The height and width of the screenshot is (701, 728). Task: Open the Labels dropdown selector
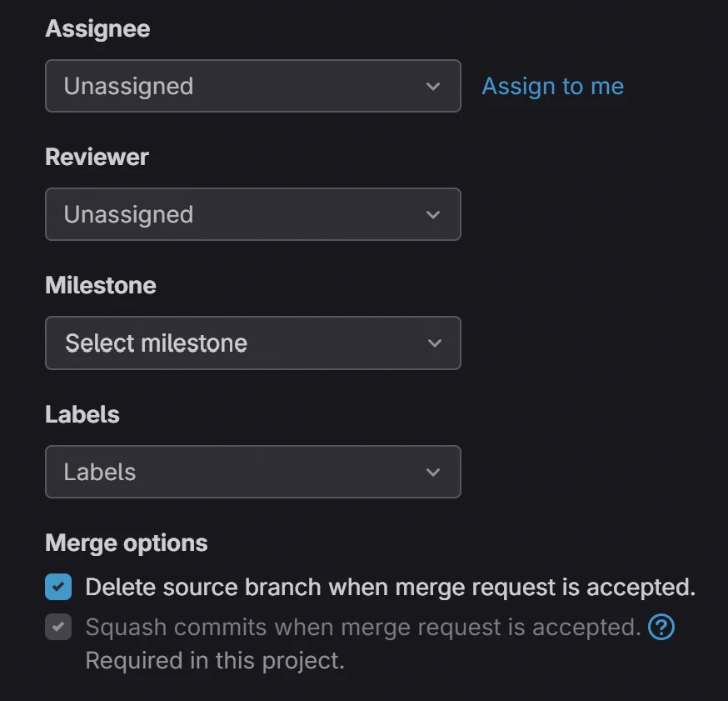(x=252, y=472)
